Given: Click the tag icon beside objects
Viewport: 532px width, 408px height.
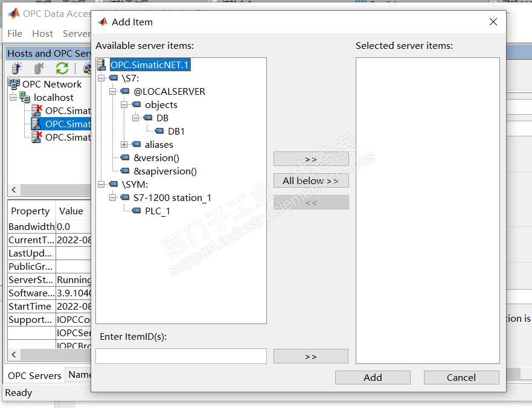Looking at the screenshot, I should tap(136, 104).
